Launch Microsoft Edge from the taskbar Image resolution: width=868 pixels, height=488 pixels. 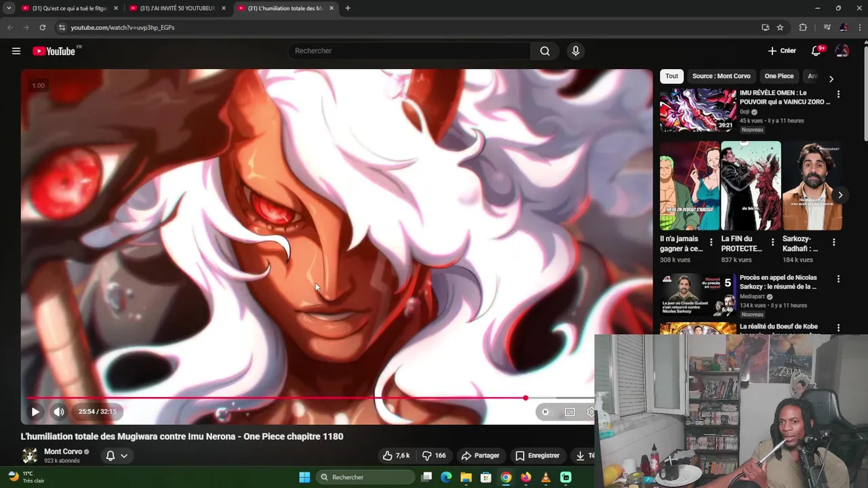pyautogui.click(x=446, y=477)
